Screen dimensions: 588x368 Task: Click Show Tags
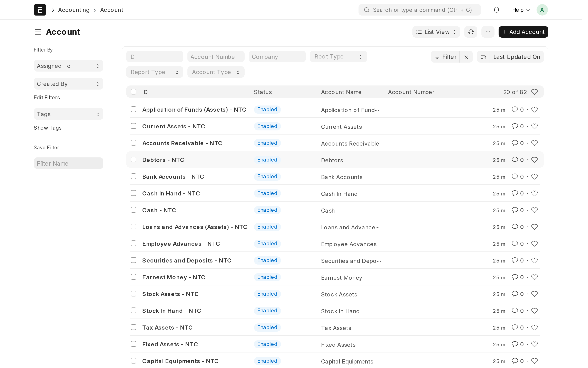(47, 128)
